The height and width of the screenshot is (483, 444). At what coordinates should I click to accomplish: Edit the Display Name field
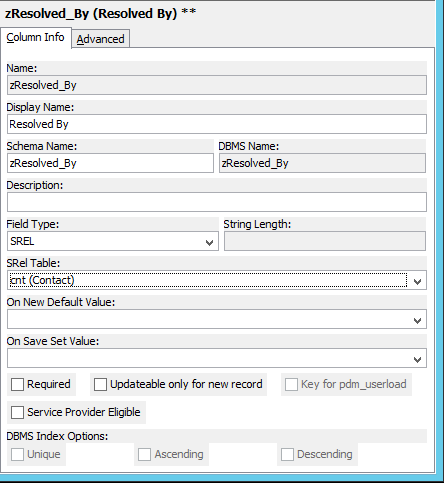pyautogui.click(x=217, y=124)
